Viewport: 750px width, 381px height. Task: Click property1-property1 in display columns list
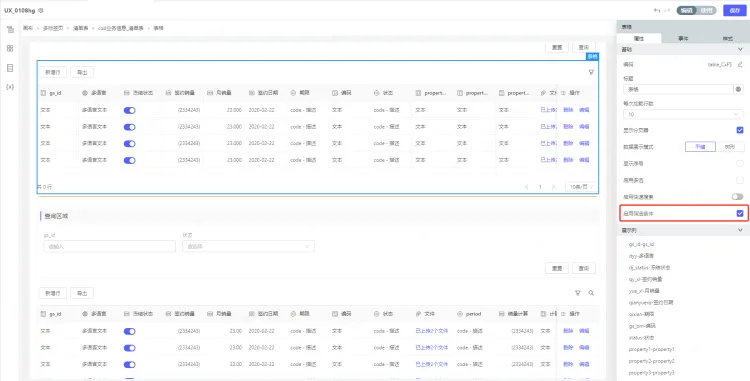point(651,349)
